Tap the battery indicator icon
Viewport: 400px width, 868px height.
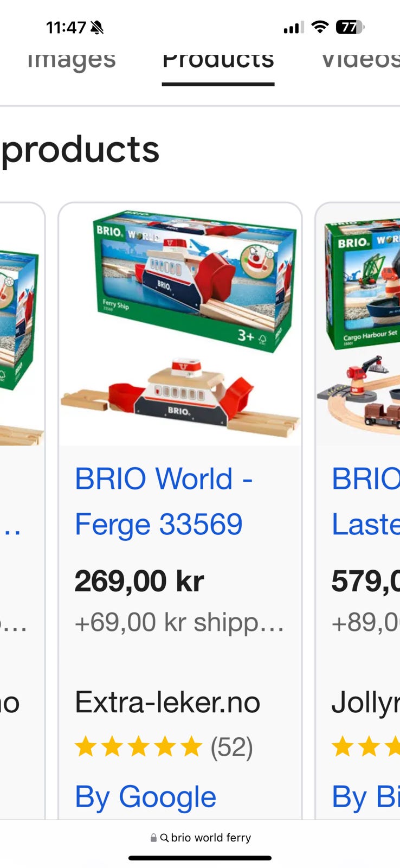pos(351,27)
